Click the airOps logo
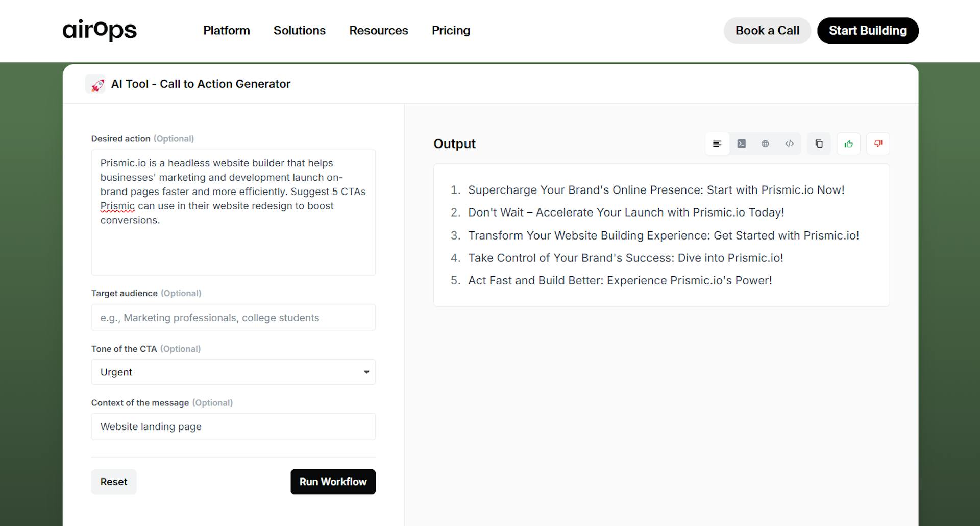 tap(99, 31)
